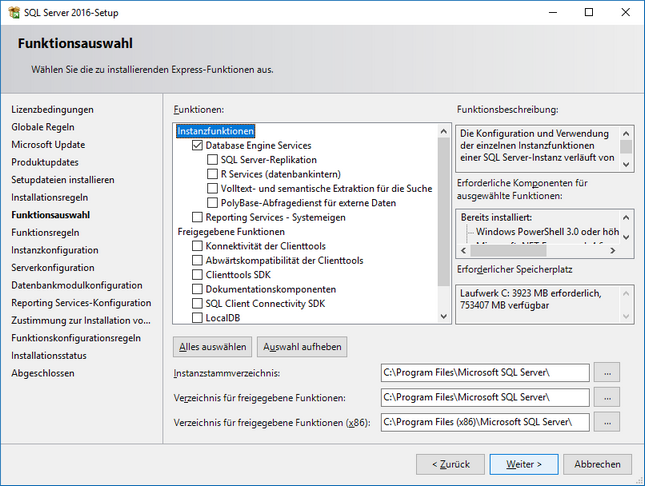
Task: Check SQL Client Connectivity SDK
Action: 197,304
